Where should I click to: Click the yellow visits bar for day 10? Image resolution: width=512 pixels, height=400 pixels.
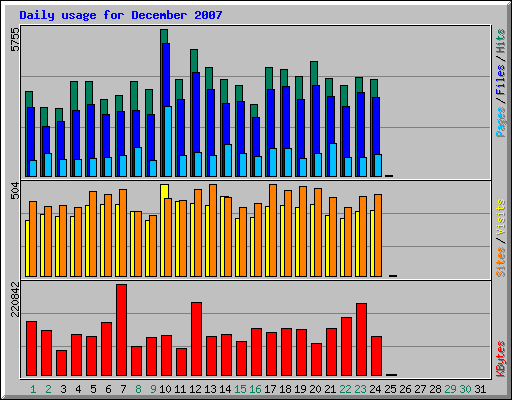coord(164,191)
